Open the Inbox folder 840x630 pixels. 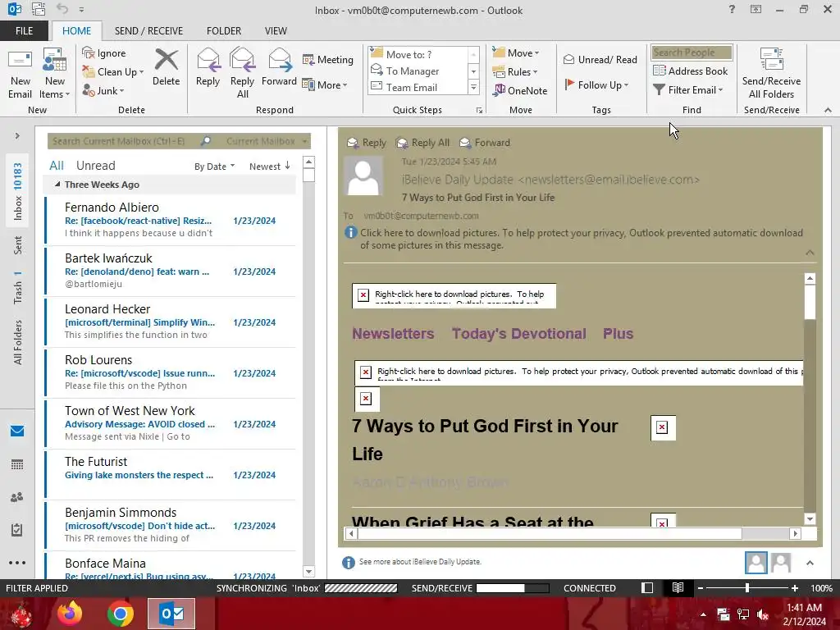pos(18,190)
